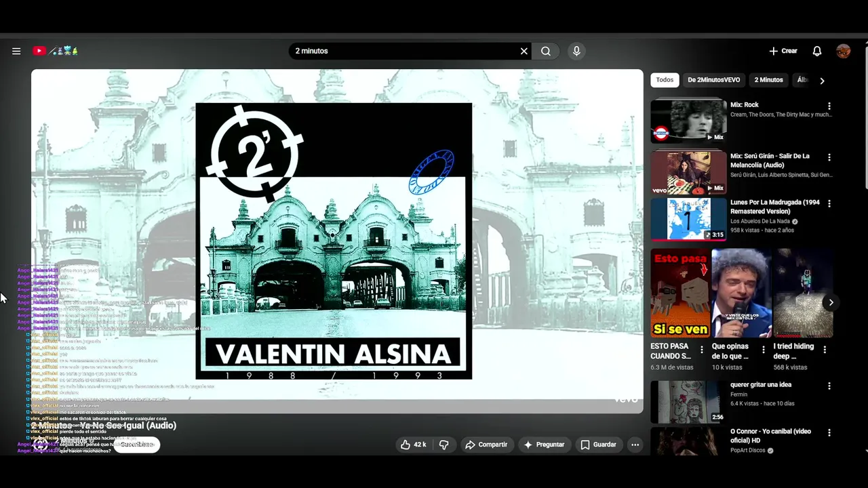Screen dimensions: 868x488
Task: Click the video player album art
Action: tap(334, 241)
